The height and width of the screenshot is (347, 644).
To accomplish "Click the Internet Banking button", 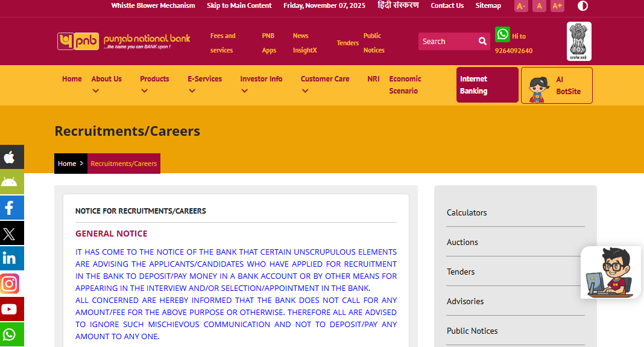I will pos(487,84).
